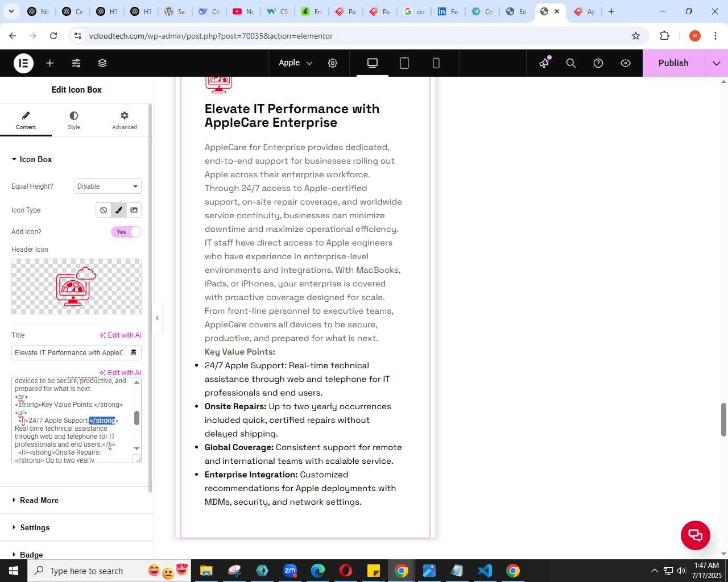Screen dimensions: 728x582
Task: Open Visual Studio Code from taskbar
Action: pos(485,571)
